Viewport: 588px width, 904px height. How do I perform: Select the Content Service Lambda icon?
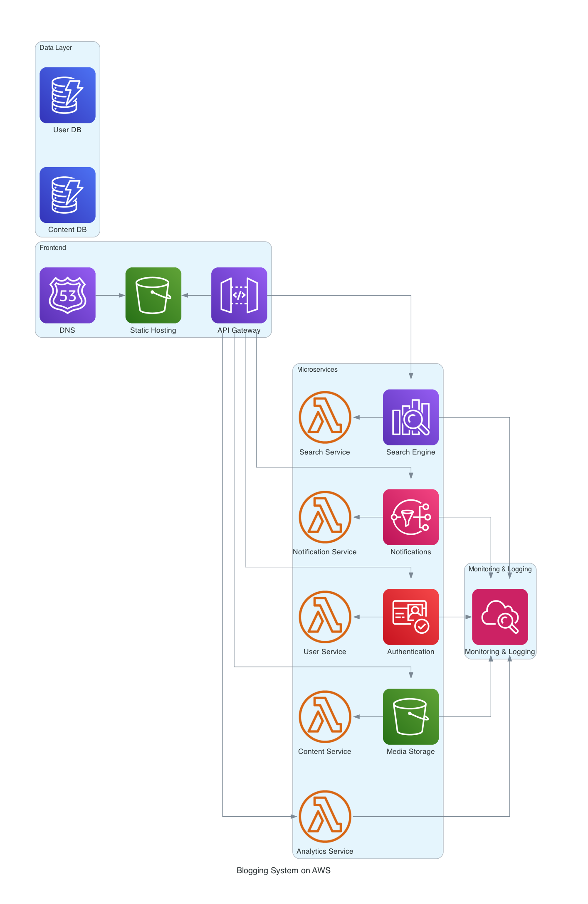coord(325,716)
